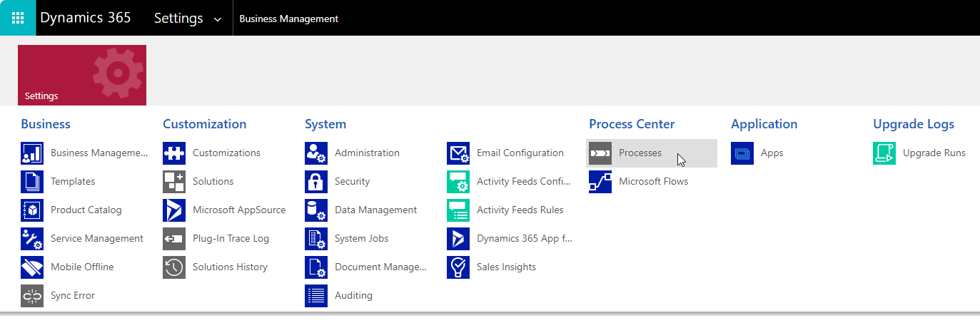Open the Sync Error link
Viewport: 980px width, 323px height.
click(x=73, y=295)
